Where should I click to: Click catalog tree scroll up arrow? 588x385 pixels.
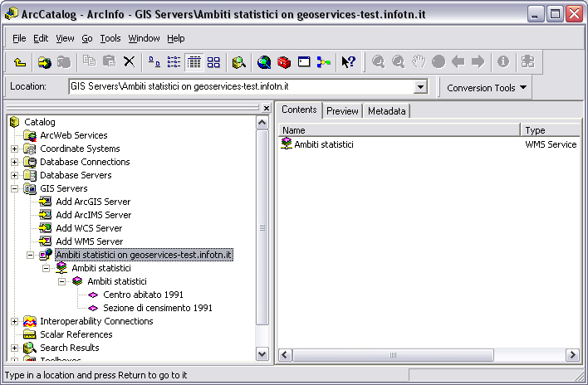pyautogui.click(x=262, y=123)
